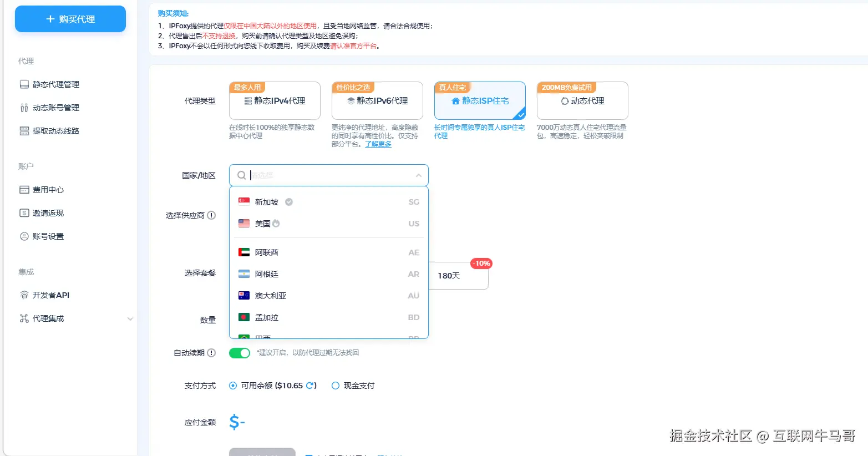Click the Australia flag icon
The width and height of the screenshot is (868, 456).
click(244, 296)
